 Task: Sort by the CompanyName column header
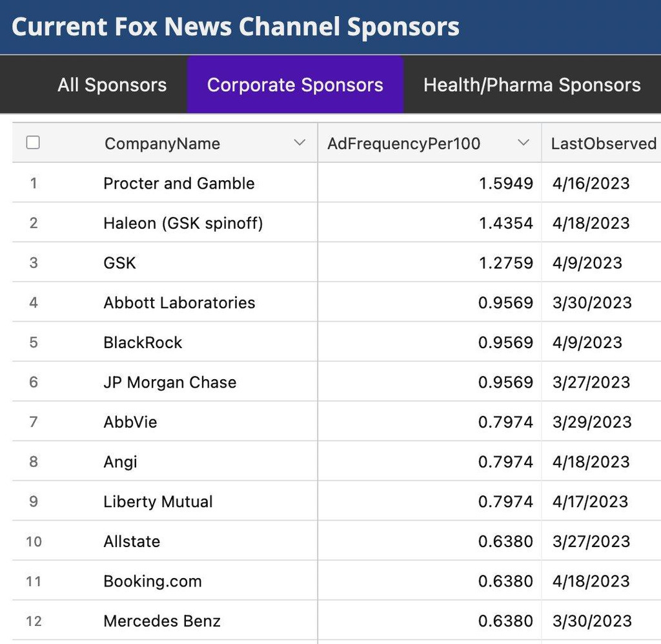pyautogui.click(x=163, y=143)
